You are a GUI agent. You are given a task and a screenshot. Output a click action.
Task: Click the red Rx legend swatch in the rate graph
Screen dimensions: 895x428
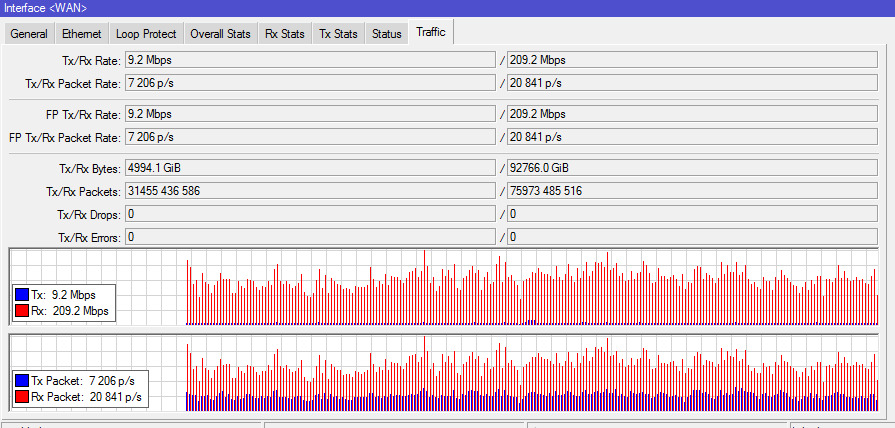[22, 311]
